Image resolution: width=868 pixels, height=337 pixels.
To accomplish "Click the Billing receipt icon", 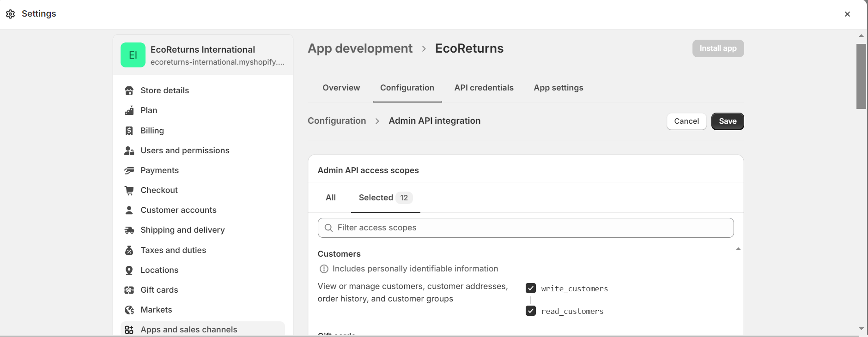I will click(129, 131).
